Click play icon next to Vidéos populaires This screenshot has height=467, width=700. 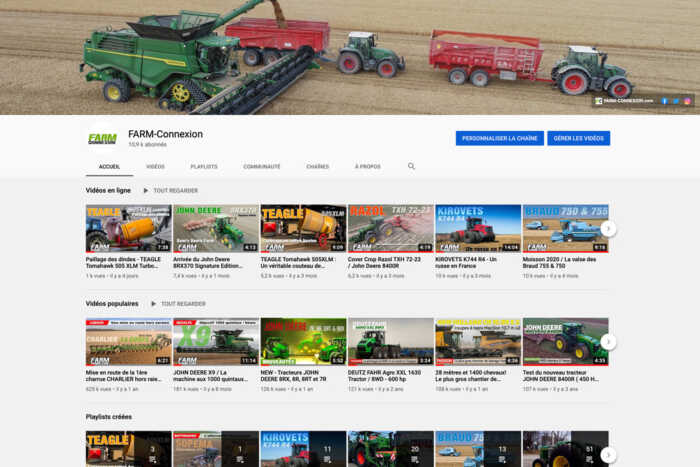(153, 304)
